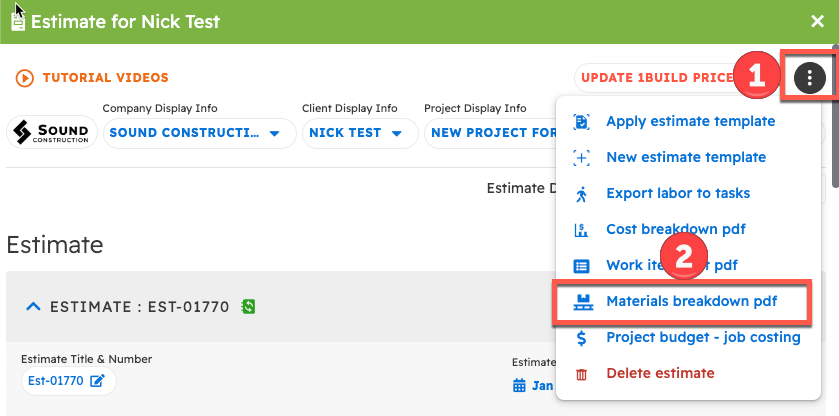Click the document icon in title bar
839x416 pixels.
[x=17, y=21]
